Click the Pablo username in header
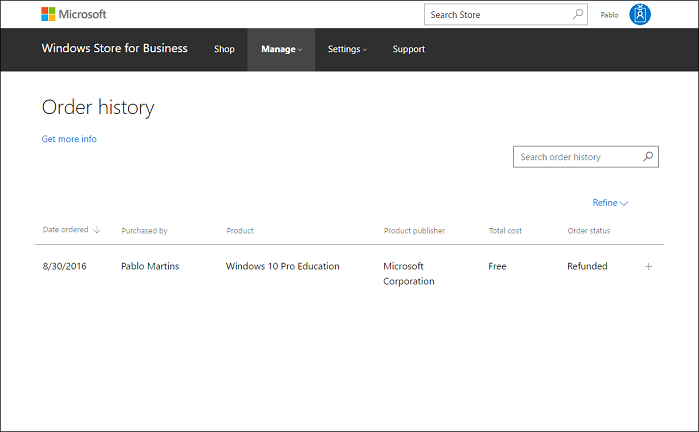699x432 pixels. 609,15
